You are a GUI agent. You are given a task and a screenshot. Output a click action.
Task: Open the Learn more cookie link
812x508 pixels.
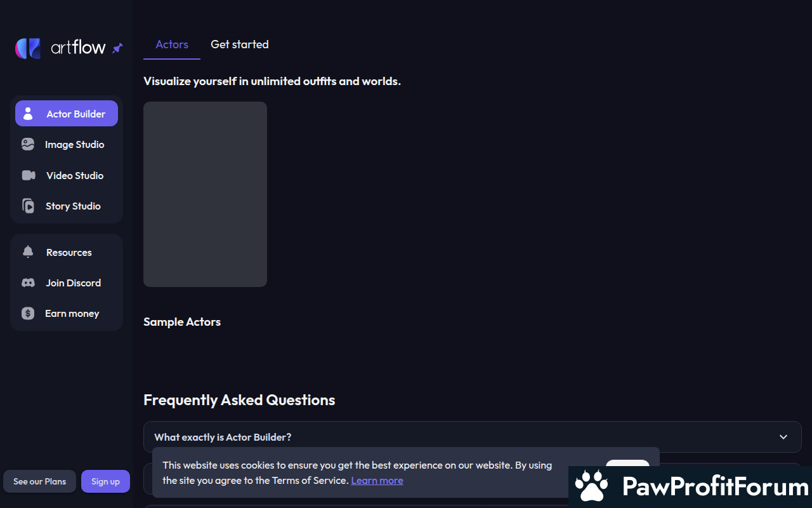[377, 481]
